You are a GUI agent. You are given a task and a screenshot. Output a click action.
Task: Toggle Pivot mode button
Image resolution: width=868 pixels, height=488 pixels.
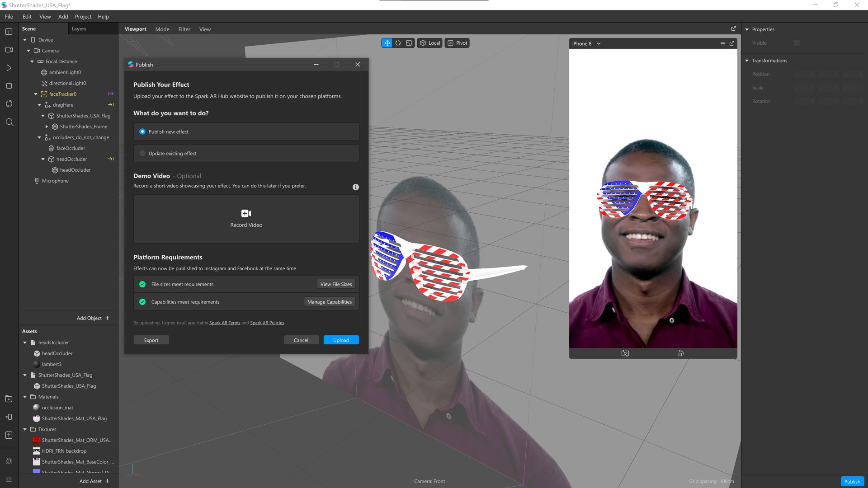pyautogui.click(x=457, y=43)
